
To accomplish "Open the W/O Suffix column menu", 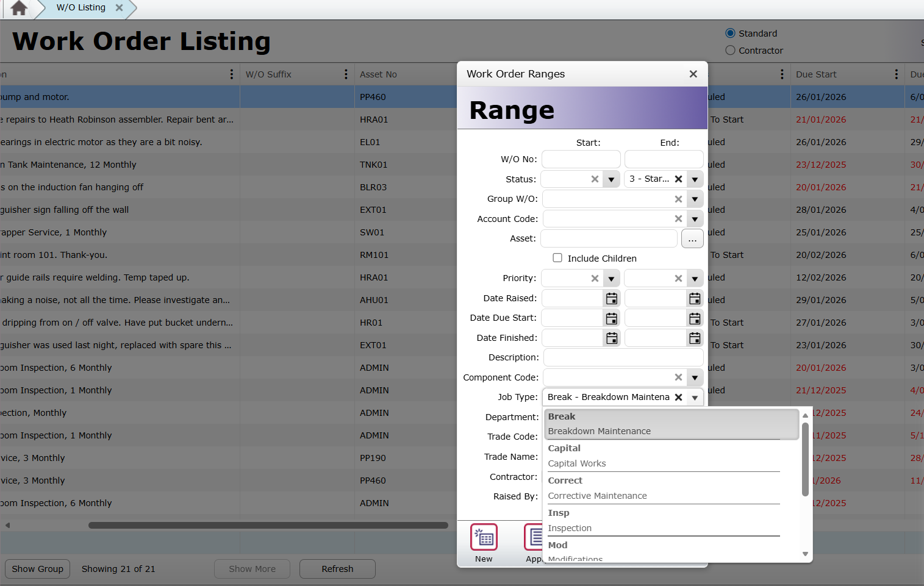I will (346, 74).
